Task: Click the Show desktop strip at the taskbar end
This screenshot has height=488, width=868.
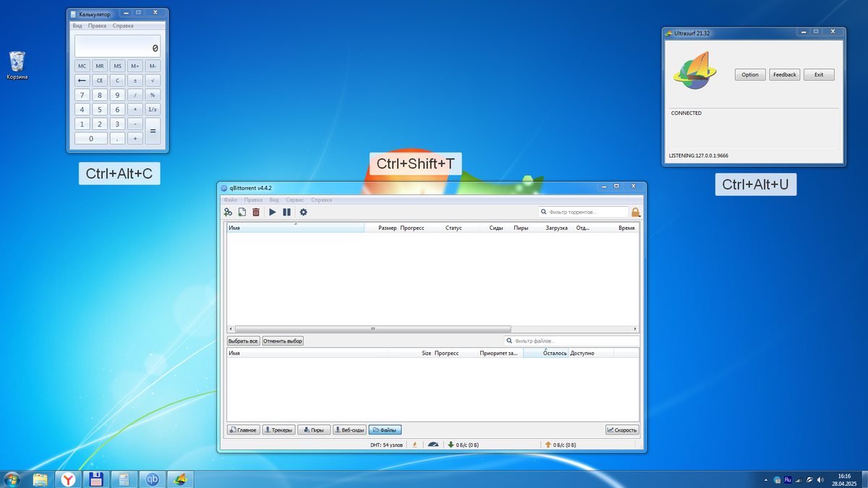Action: (x=864, y=479)
